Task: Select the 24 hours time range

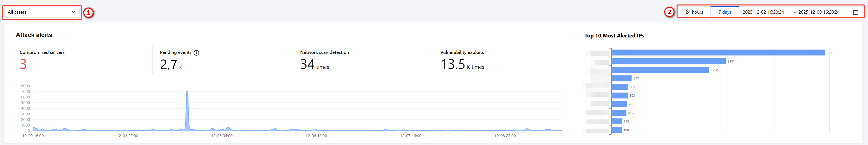Action: pos(694,12)
